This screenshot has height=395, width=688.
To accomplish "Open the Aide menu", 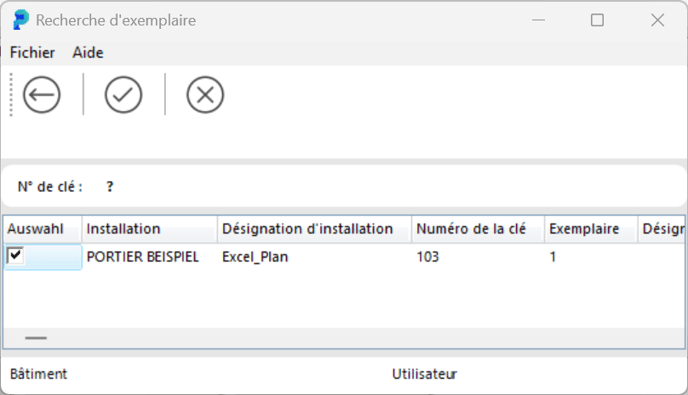I will tap(88, 53).
